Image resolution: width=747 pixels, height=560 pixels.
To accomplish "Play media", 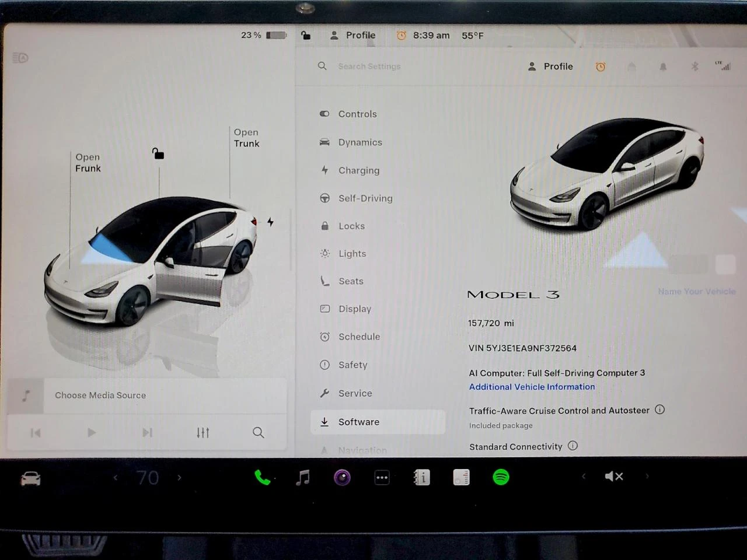I will point(92,433).
